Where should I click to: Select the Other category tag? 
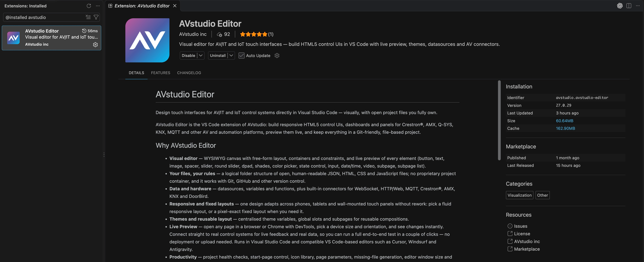click(x=542, y=195)
